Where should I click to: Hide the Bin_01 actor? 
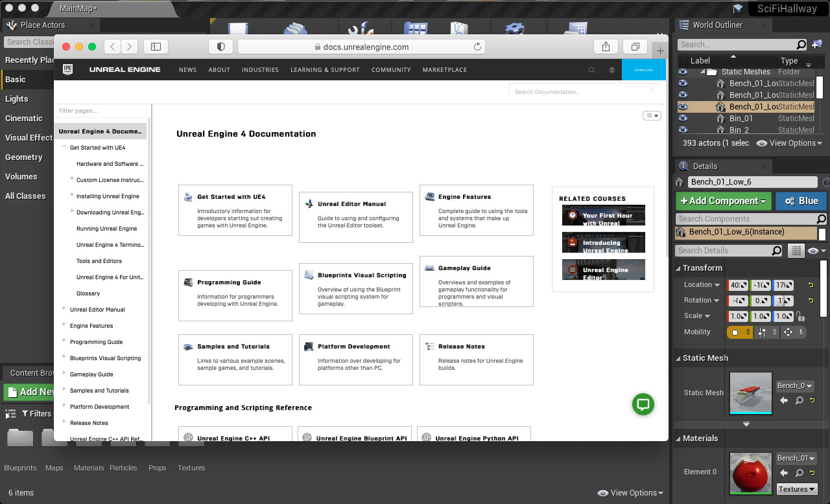[683, 119]
